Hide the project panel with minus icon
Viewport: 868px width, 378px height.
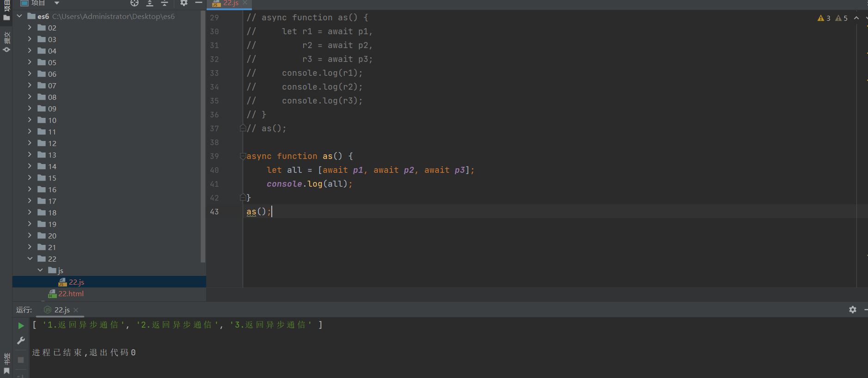[x=199, y=3]
